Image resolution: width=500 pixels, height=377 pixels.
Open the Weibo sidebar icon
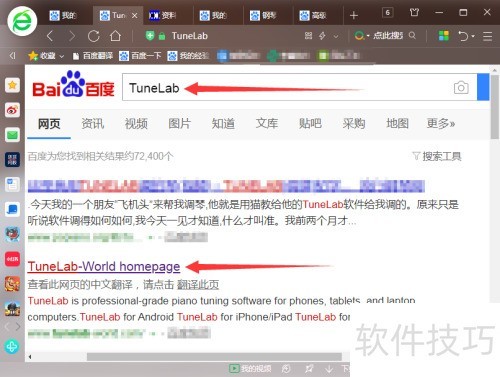click(x=12, y=110)
